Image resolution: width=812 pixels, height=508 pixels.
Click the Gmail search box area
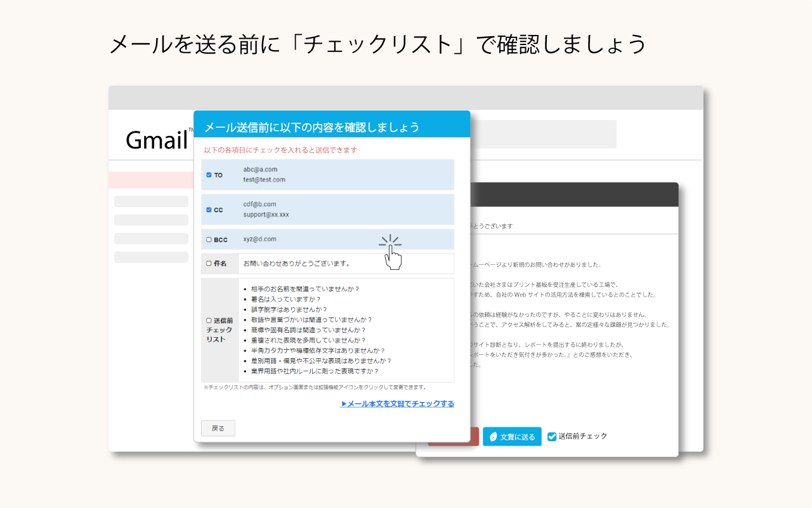pyautogui.click(x=546, y=134)
